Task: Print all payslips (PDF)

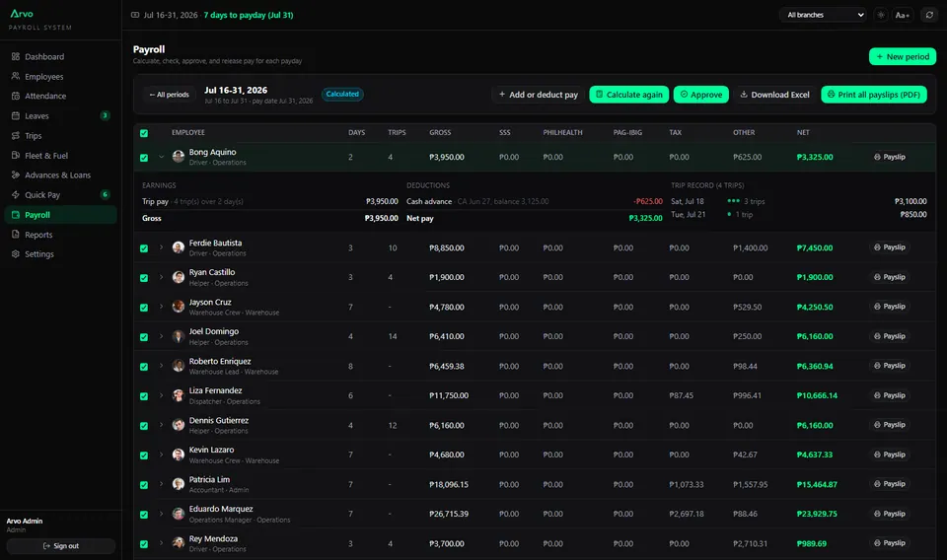Action: pos(873,95)
